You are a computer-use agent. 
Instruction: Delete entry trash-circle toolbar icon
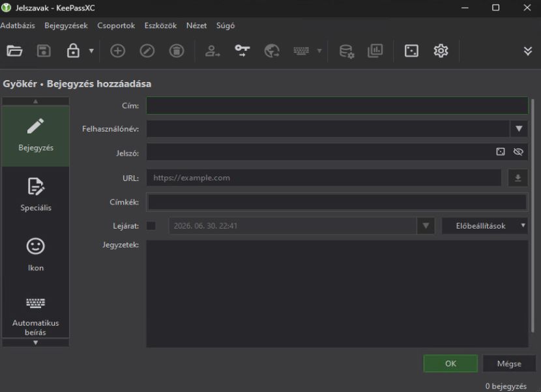[x=177, y=51]
